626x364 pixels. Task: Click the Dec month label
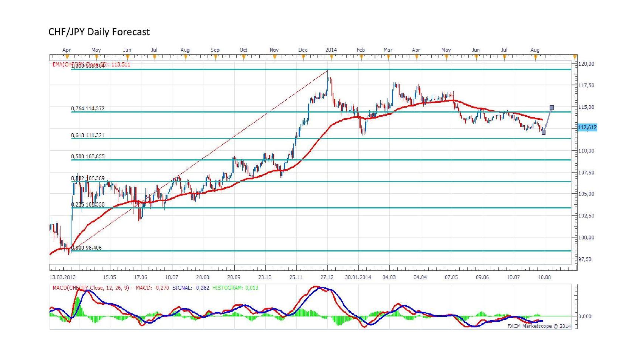point(303,50)
